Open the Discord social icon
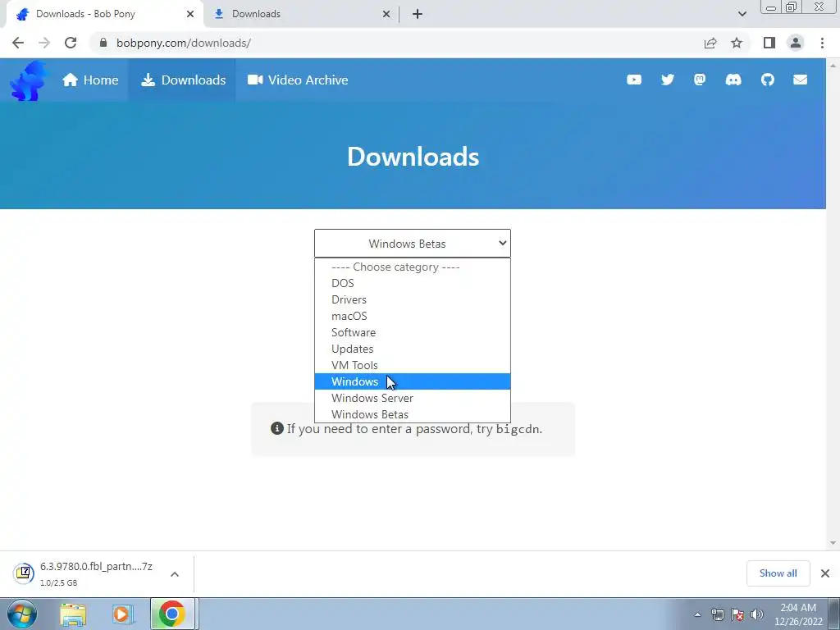 tap(733, 80)
